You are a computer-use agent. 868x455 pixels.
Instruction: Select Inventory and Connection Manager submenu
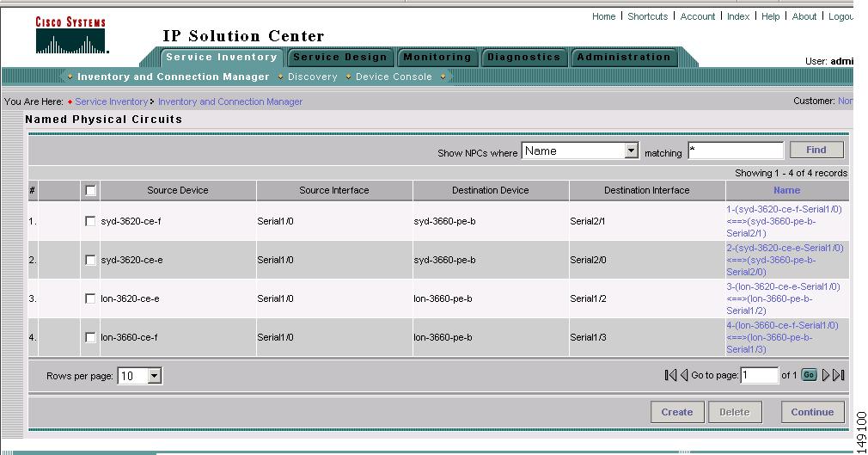pyautogui.click(x=174, y=77)
